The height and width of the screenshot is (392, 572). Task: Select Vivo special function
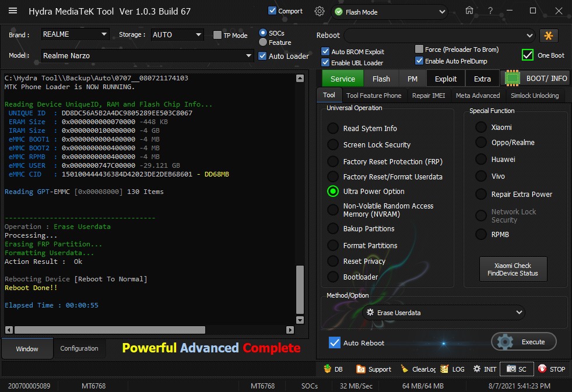(481, 176)
